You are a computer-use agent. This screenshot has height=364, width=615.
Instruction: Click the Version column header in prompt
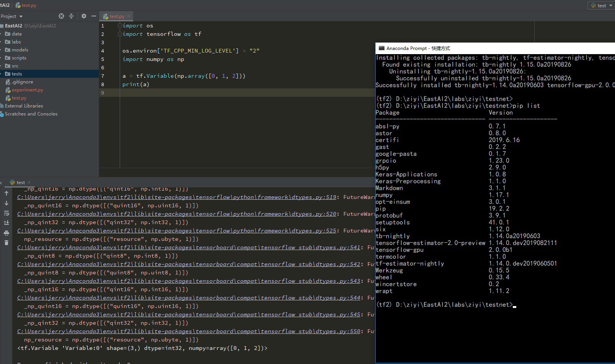coord(501,112)
